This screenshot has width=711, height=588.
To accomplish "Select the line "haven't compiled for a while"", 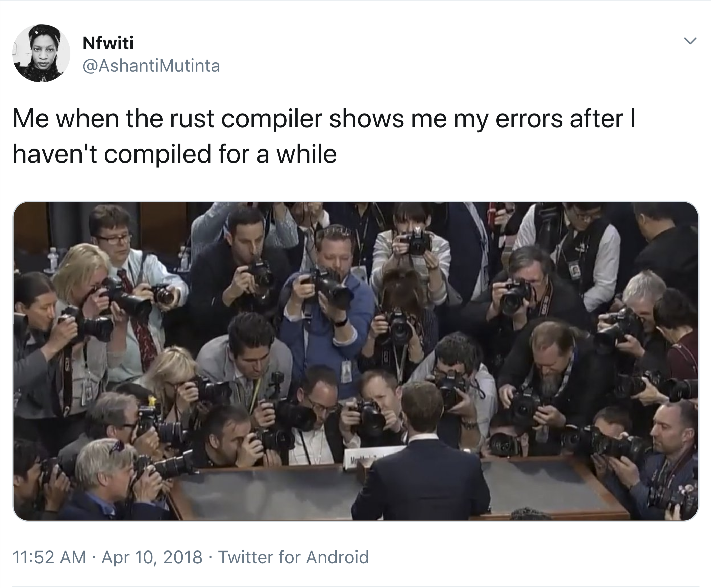I will (x=174, y=154).
